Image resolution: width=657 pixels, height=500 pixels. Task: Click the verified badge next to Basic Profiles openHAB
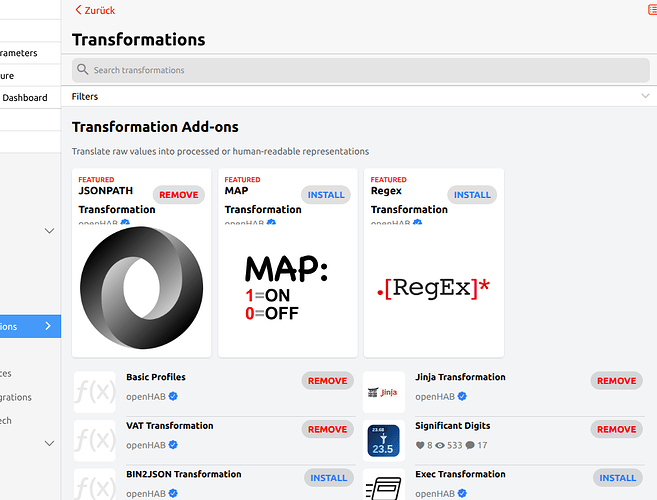[x=173, y=396]
